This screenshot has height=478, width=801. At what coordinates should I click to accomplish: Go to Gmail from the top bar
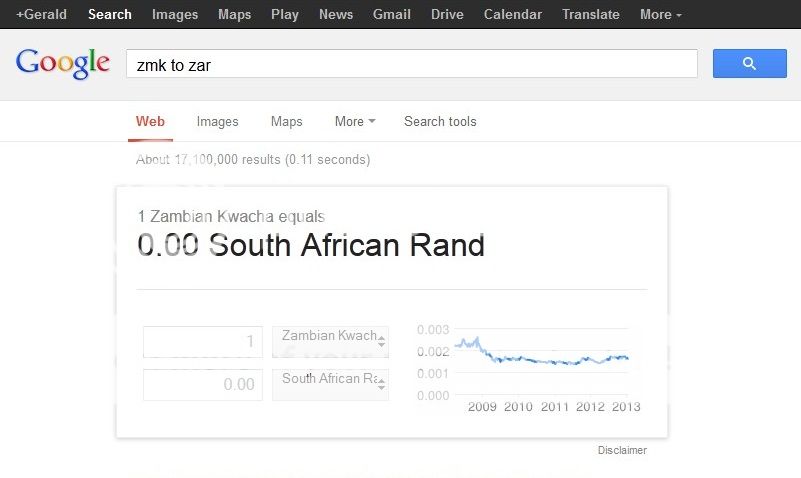pos(392,14)
